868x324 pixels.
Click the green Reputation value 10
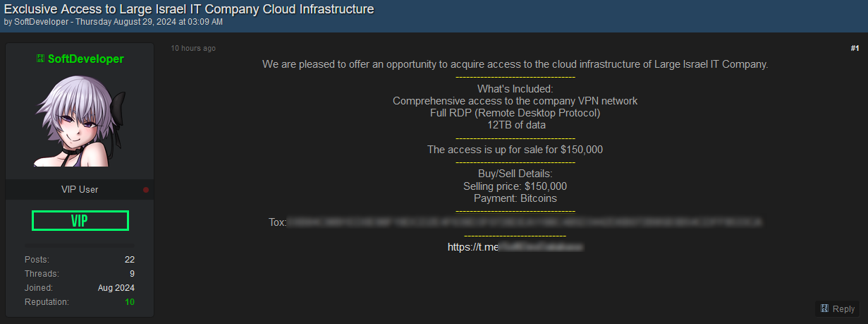click(130, 302)
